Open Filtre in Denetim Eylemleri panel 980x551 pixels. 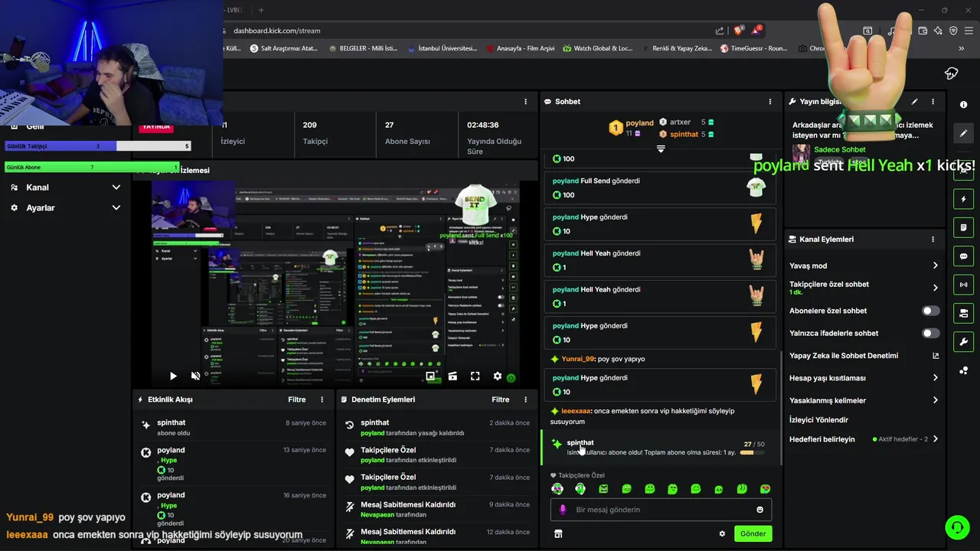500,399
